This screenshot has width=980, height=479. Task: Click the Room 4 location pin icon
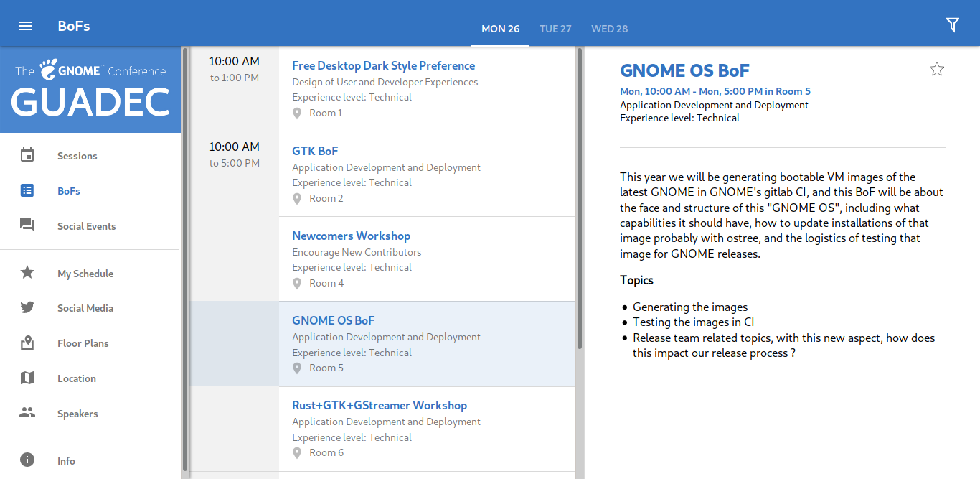pyautogui.click(x=297, y=283)
